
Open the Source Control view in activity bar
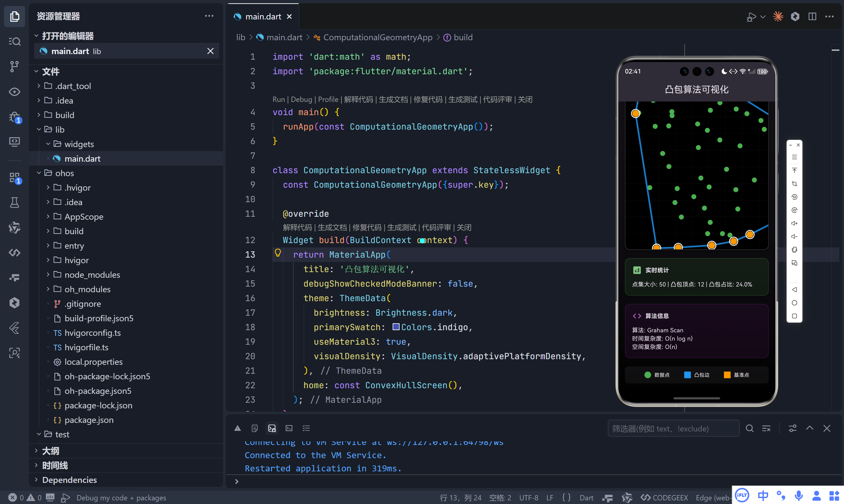(14, 66)
